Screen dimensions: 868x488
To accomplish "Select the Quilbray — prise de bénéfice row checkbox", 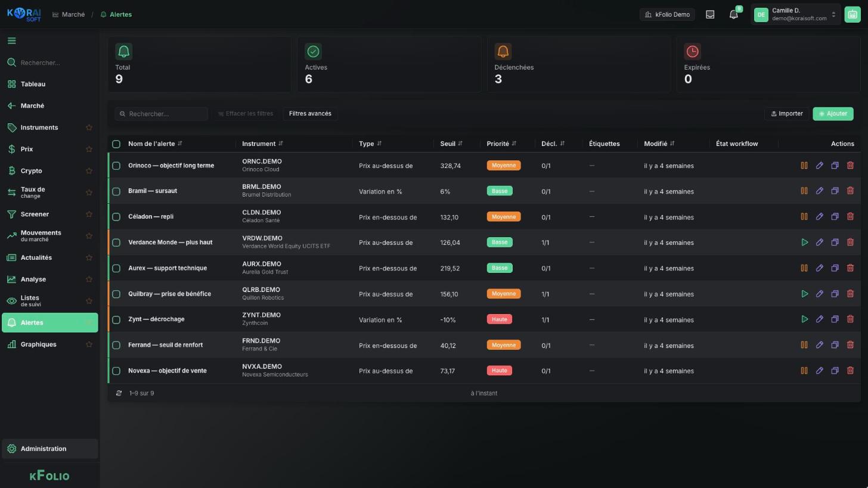I will [x=116, y=294].
